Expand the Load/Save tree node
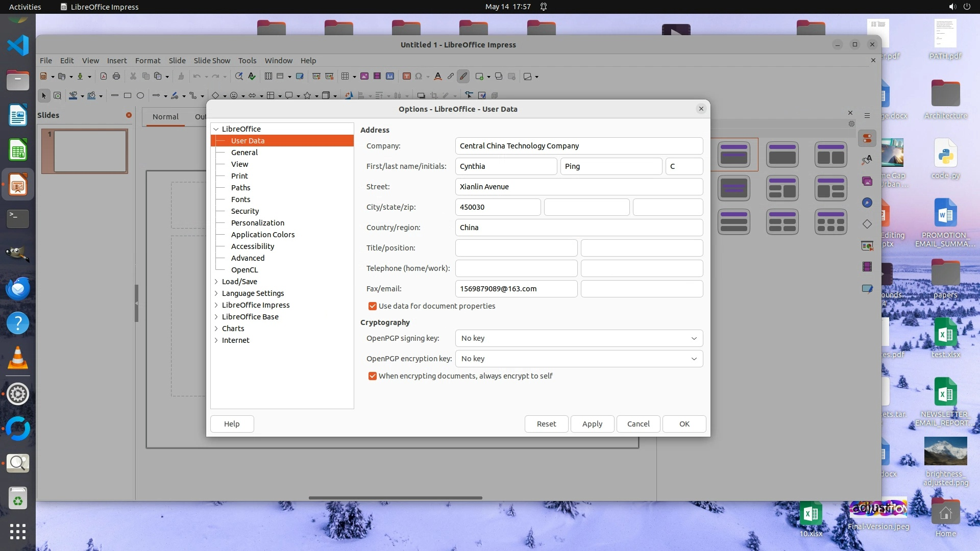The image size is (980, 551). (x=216, y=282)
